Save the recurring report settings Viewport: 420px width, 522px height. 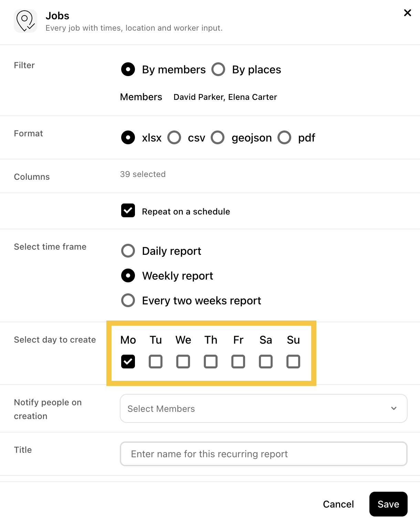pos(388,504)
